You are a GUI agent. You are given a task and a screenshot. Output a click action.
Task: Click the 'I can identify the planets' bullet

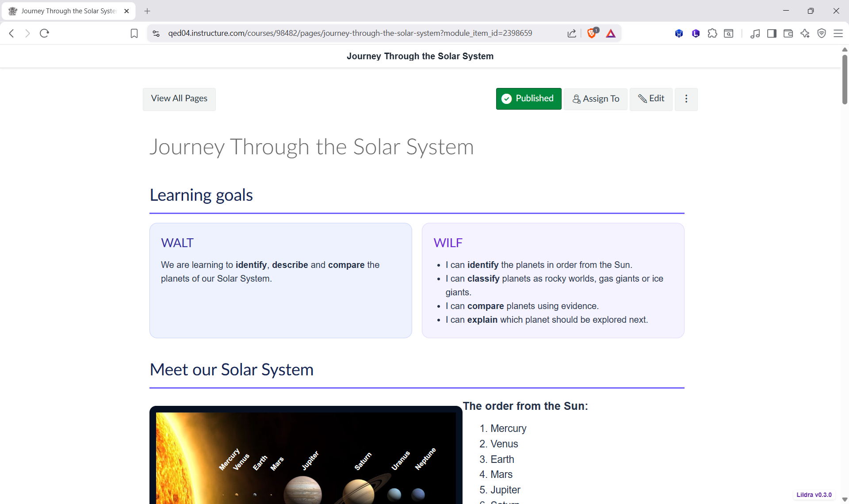tap(539, 265)
